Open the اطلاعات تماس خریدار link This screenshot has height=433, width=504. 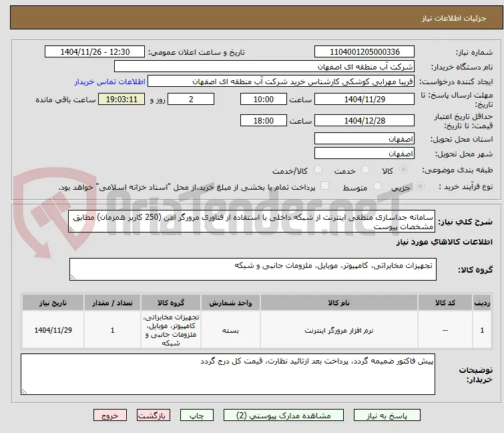coord(110,82)
